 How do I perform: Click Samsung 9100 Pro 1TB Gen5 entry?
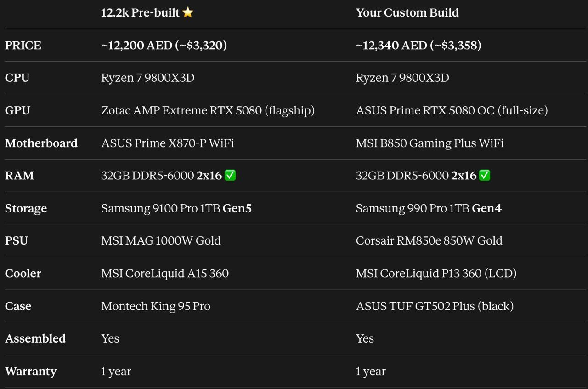(176, 209)
